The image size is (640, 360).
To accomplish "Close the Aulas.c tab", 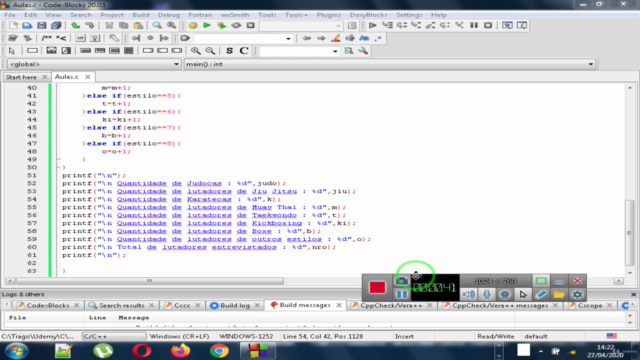I will tap(87, 77).
